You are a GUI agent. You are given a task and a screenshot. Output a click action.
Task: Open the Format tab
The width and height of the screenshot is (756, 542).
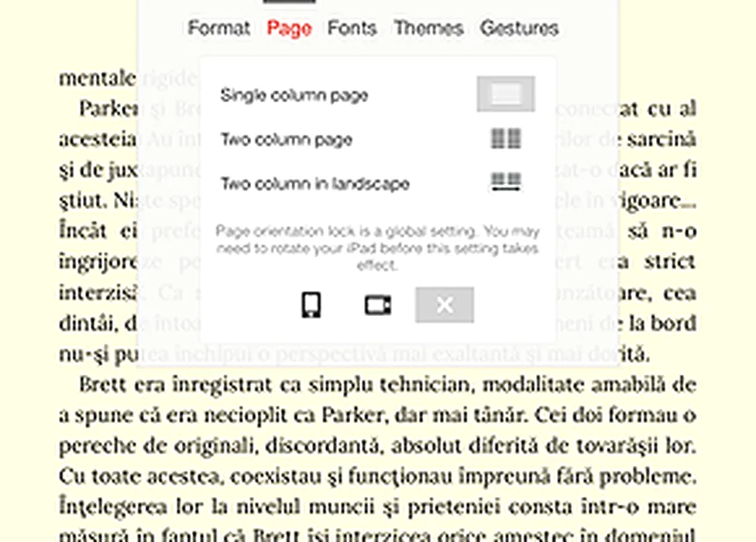[219, 28]
